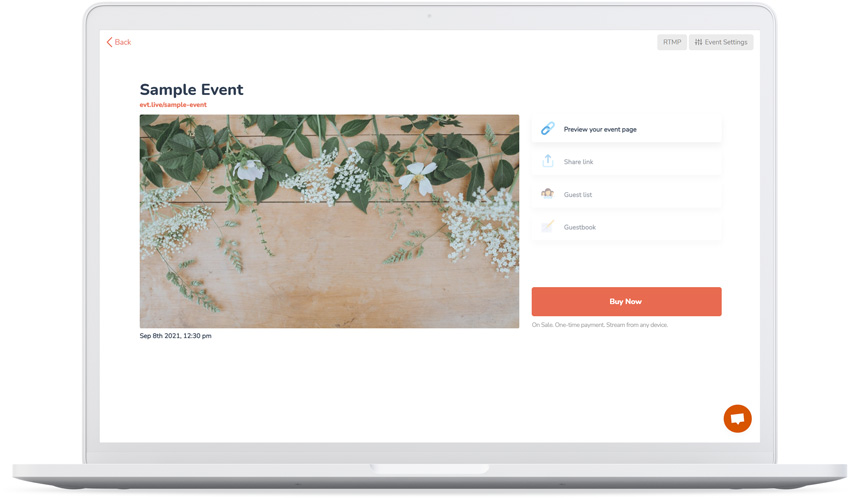Click the Guestbook pencil icon
Viewport: 850px width, 498px height.
pos(547,227)
